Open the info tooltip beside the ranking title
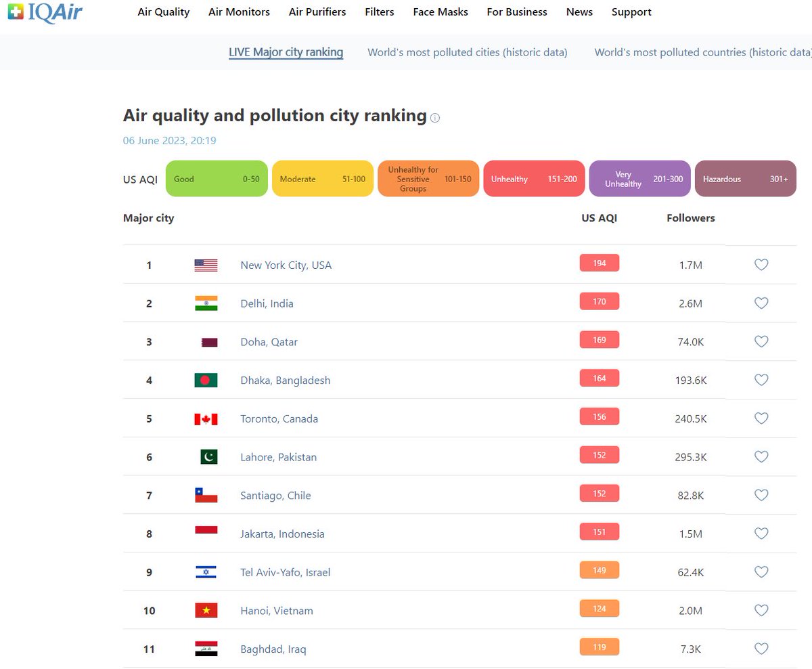The width and height of the screenshot is (812, 669). pos(434,118)
